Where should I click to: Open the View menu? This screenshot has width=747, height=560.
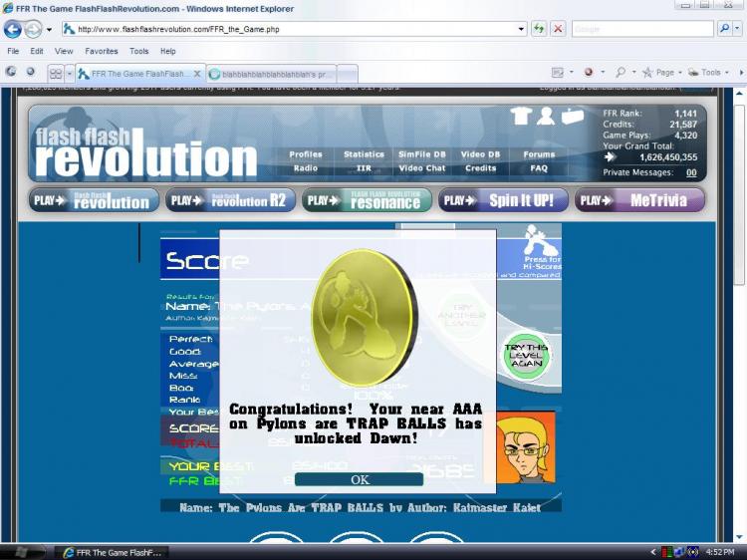(x=64, y=51)
